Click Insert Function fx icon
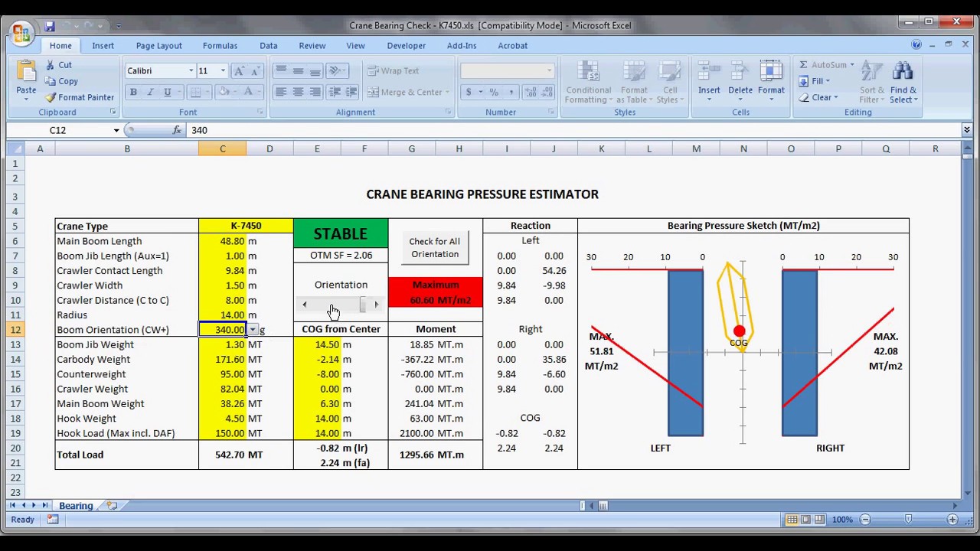Image resolution: width=980 pixels, height=551 pixels. 177,130
